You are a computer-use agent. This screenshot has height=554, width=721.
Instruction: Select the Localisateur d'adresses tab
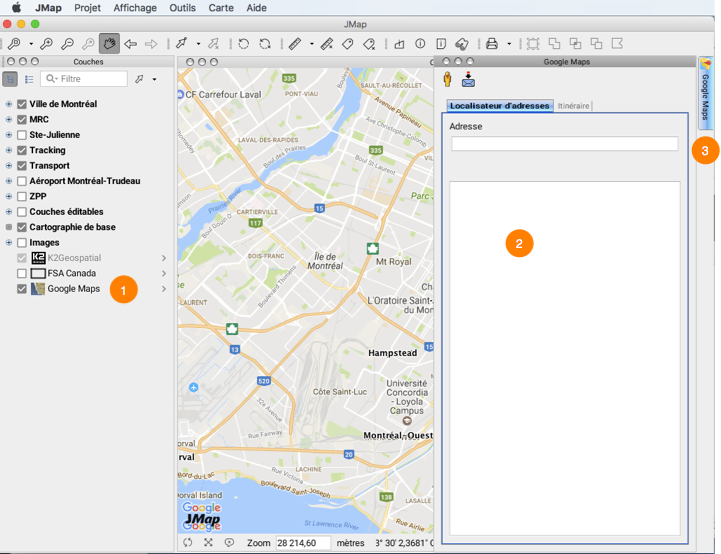coord(500,106)
